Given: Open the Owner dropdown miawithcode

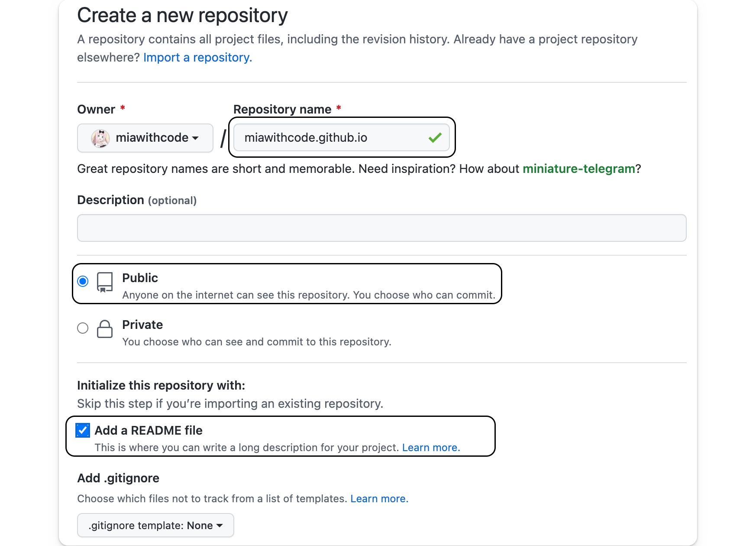Looking at the screenshot, I should click(145, 138).
